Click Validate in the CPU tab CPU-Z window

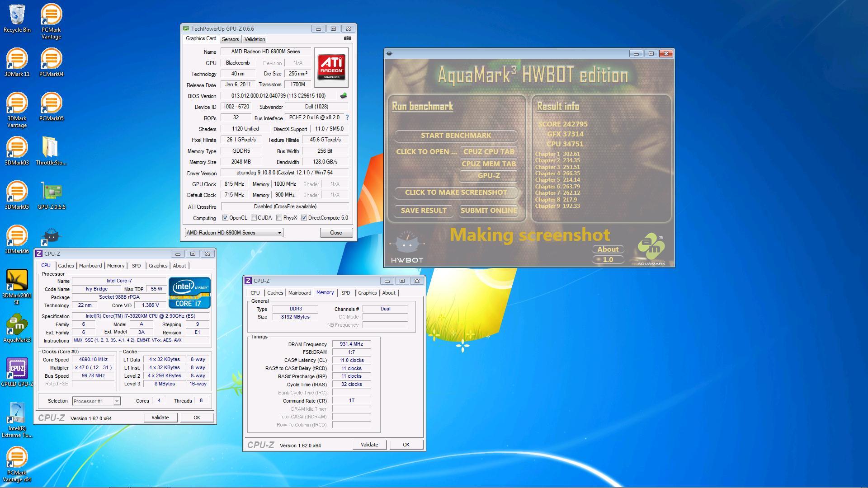coord(160,418)
